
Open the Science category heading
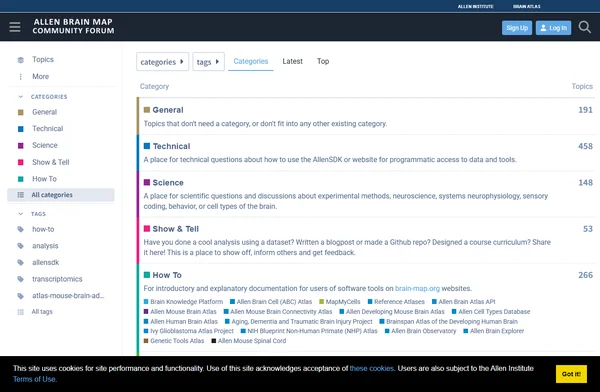click(168, 183)
